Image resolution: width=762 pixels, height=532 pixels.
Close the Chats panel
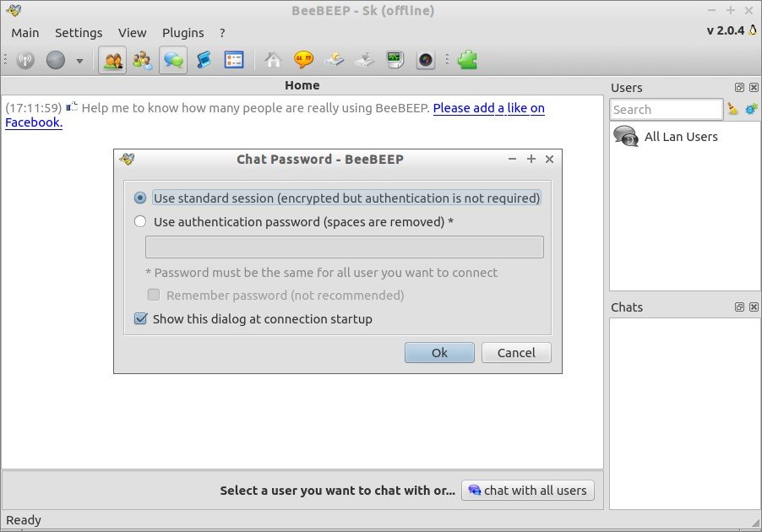point(754,307)
